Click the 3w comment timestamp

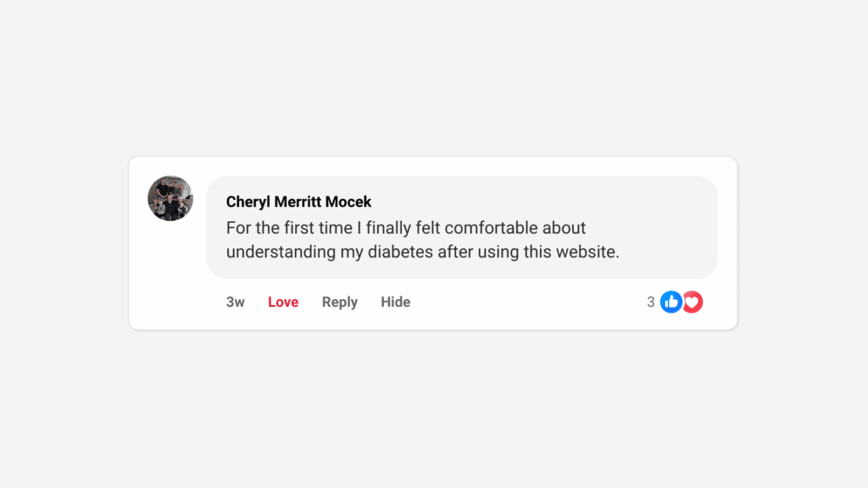click(235, 302)
